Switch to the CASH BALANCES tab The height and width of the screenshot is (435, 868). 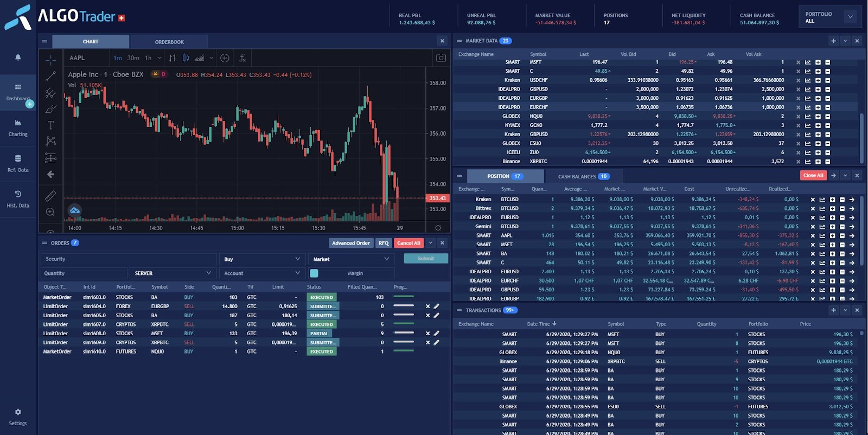pos(583,176)
